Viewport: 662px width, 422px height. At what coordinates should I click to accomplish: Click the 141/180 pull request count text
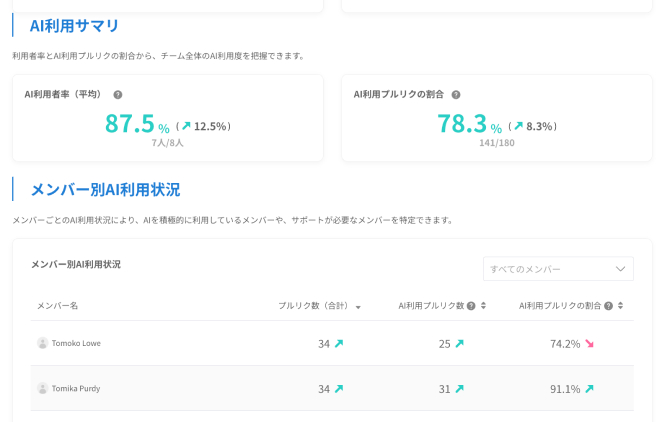coord(497,143)
